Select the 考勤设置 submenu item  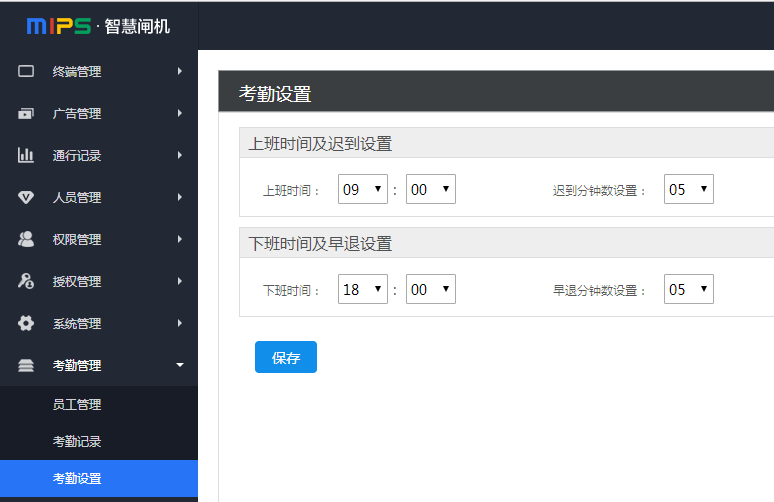(x=99, y=478)
